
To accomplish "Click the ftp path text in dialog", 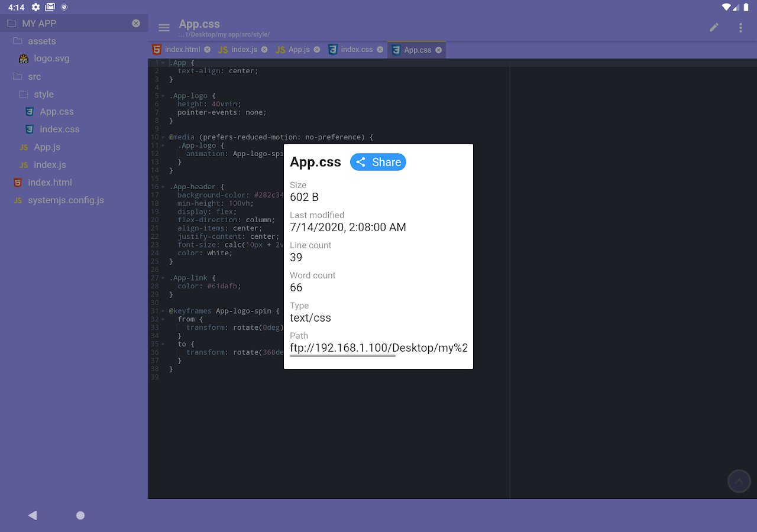I will [x=378, y=348].
